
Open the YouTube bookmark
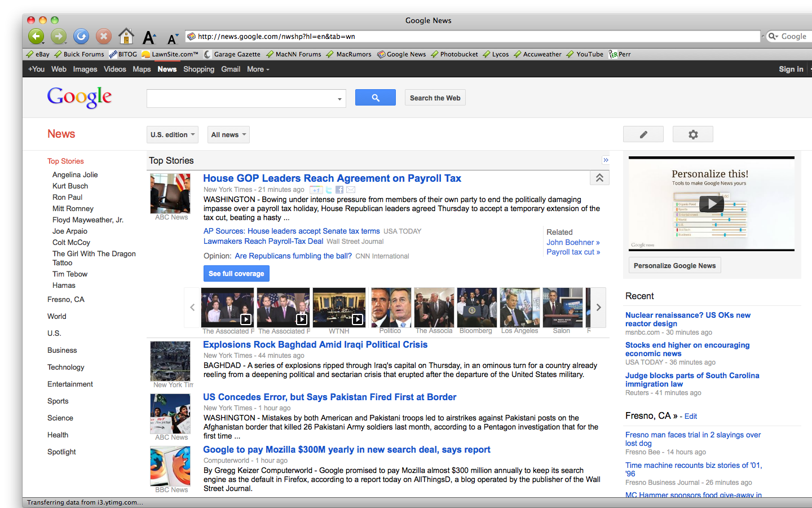pos(585,54)
